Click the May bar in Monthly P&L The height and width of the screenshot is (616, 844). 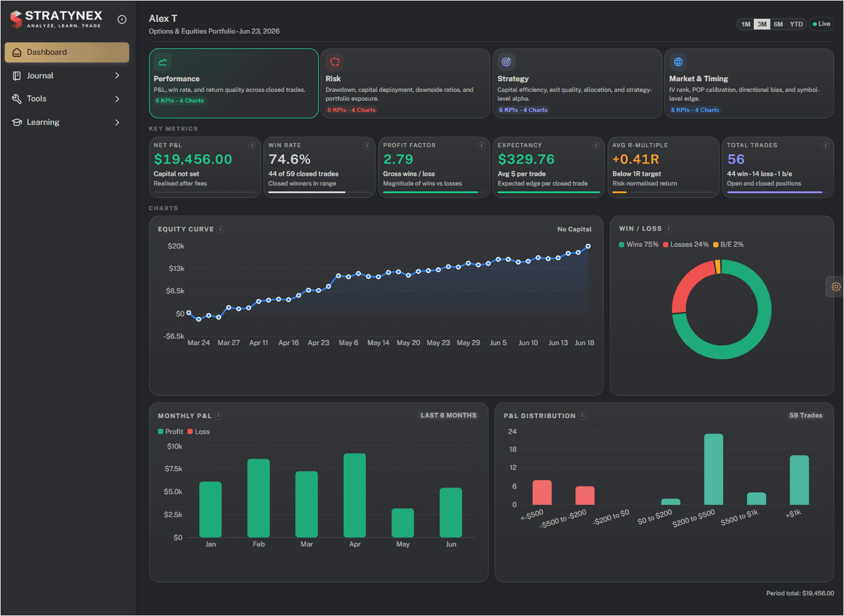coord(403,523)
